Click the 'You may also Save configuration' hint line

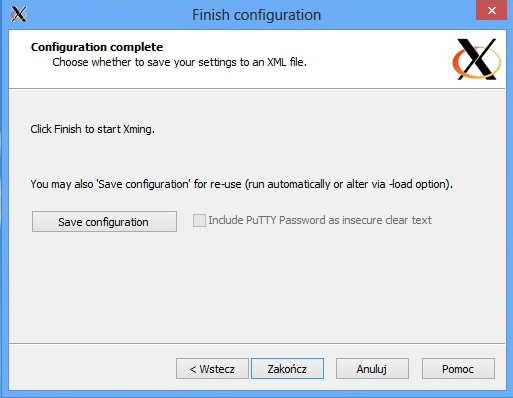[242, 184]
